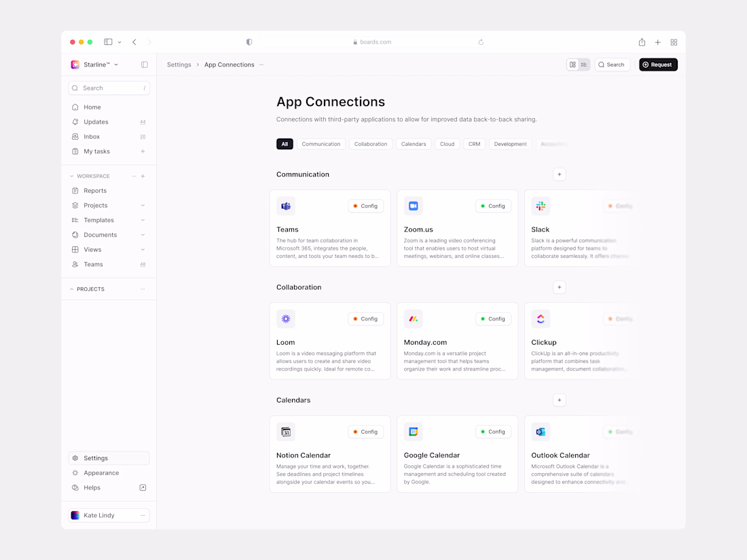Open a new browser tab with plus icon
Screen dimensions: 747x560
click(658, 42)
